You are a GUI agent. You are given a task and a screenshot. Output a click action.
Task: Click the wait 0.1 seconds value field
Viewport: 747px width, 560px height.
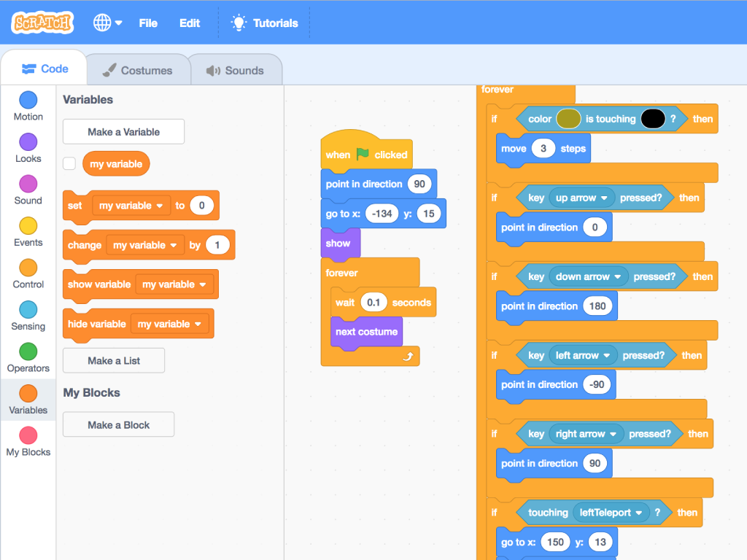point(373,303)
